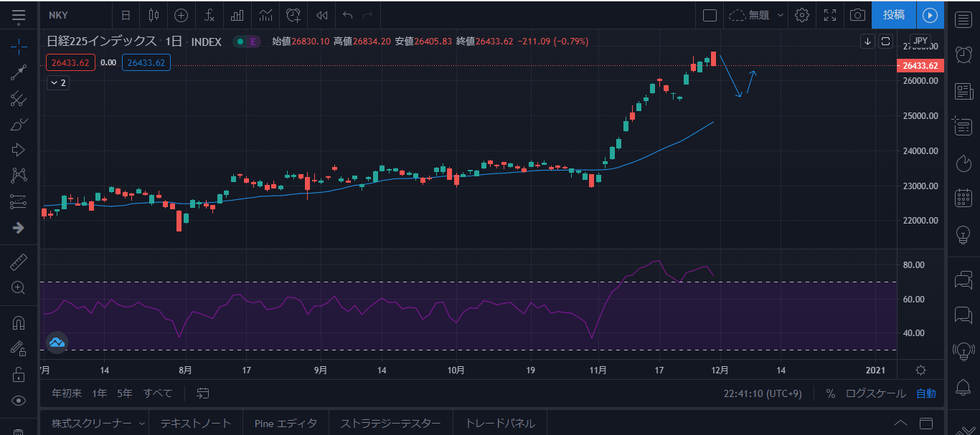Open the 株式スクリーナー dropdown arrow
This screenshot has width=980, height=435.
click(x=141, y=424)
